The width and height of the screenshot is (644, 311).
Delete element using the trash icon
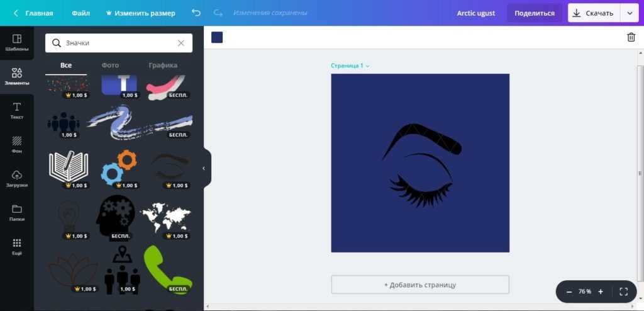631,37
